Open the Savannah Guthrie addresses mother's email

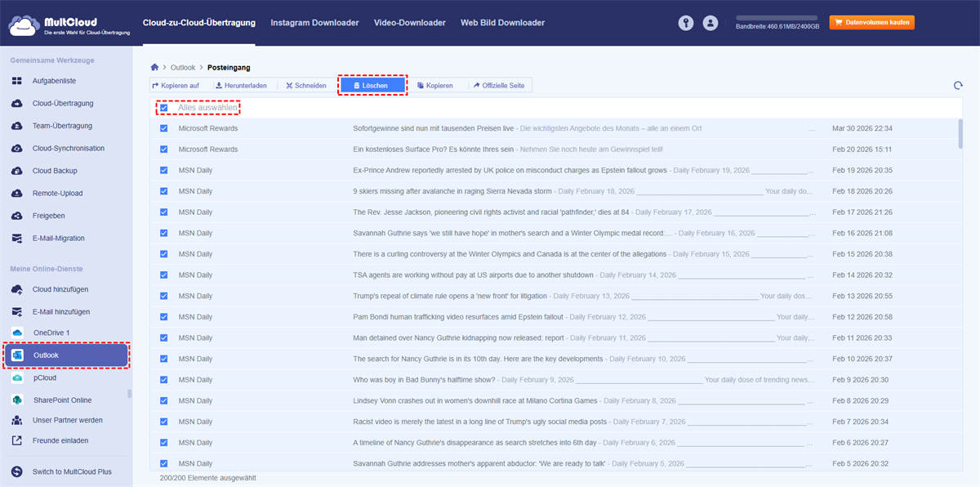point(479,463)
